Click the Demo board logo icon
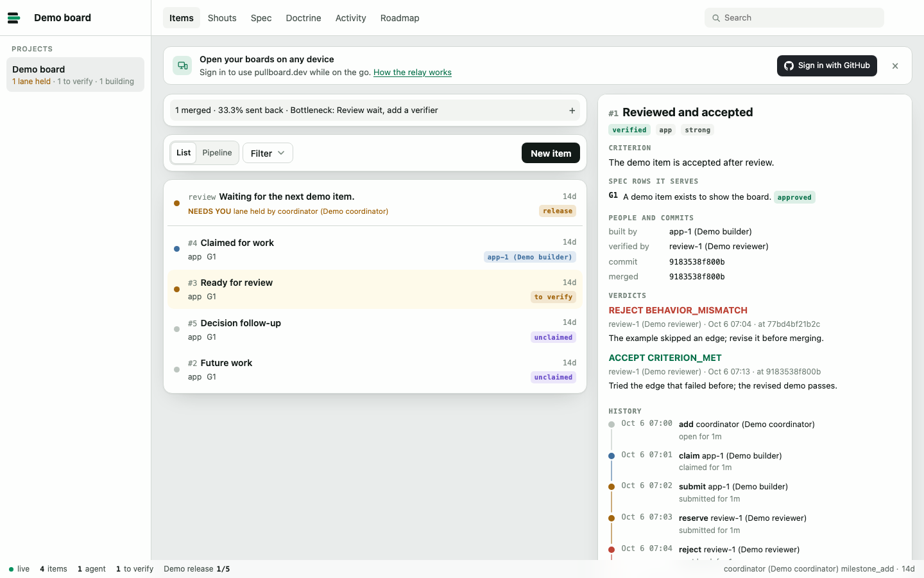Image resolution: width=924 pixels, height=578 pixels. 13,18
